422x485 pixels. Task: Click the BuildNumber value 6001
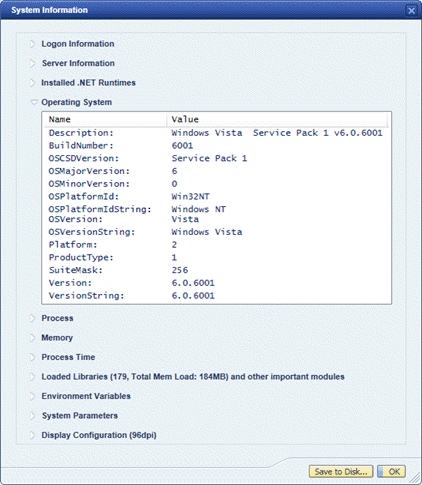pyautogui.click(x=182, y=146)
